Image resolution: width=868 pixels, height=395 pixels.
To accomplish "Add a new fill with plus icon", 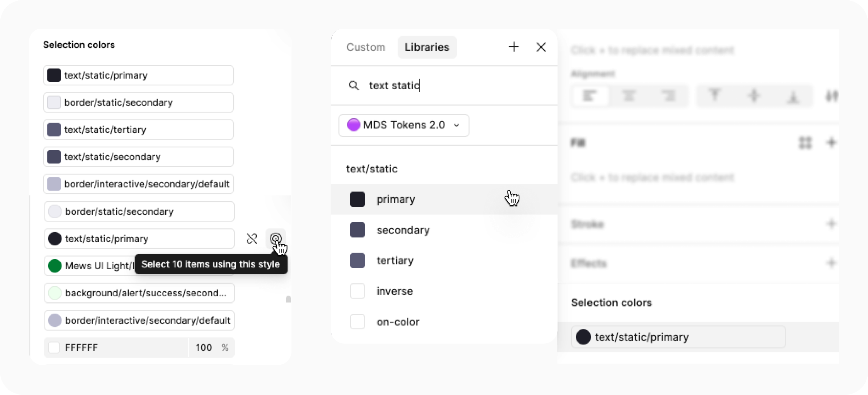I will point(831,143).
